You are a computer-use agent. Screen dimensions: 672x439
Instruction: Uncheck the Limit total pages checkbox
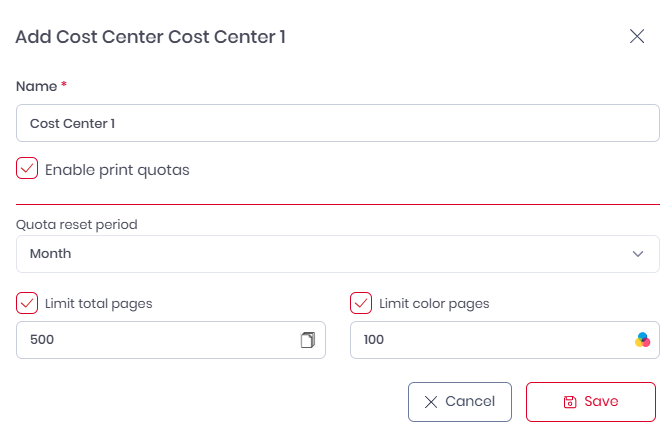27,303
